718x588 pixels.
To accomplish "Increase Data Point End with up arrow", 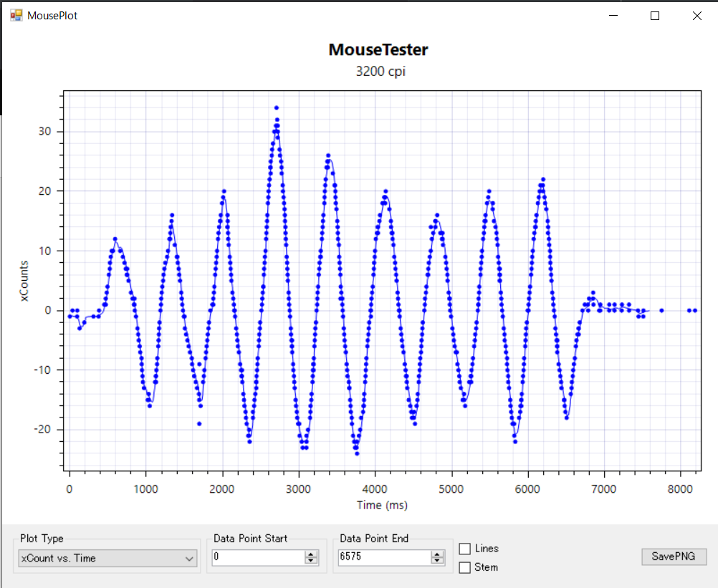I will point(437,554).
